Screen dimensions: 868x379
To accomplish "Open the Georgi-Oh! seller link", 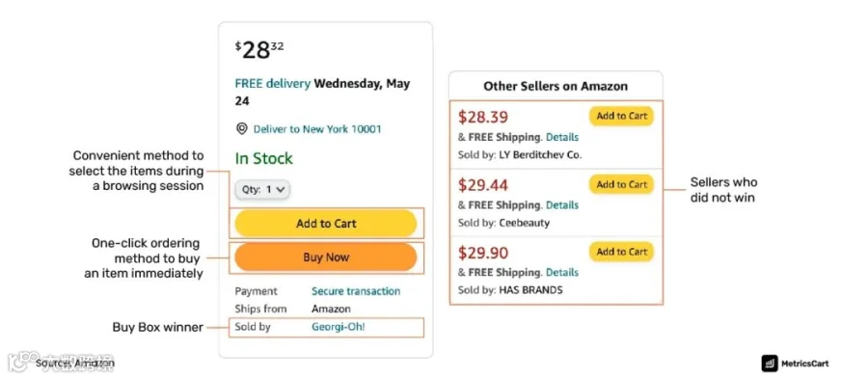I will click(338, 327).
